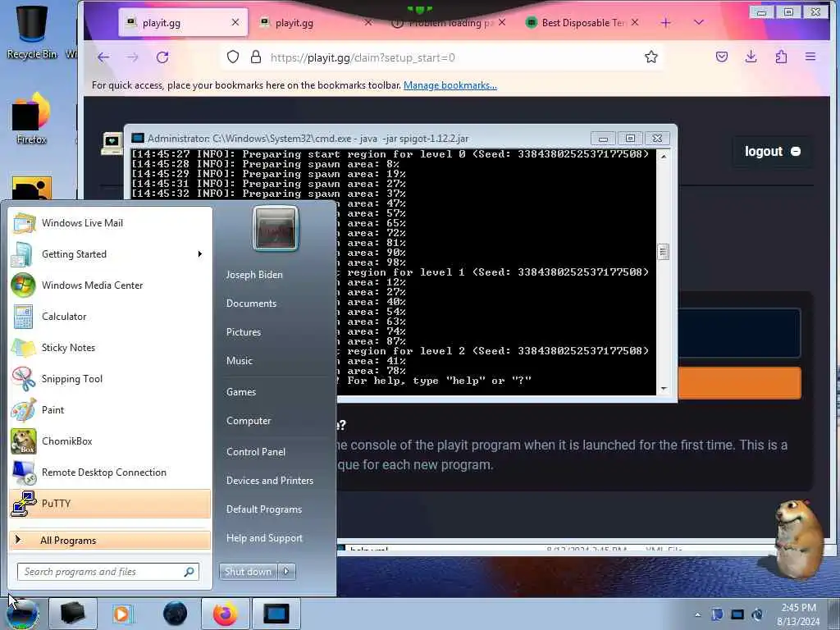Click the orange button on playit page
840x630 pixels.
pyautogui.click(x=739, y=382)
